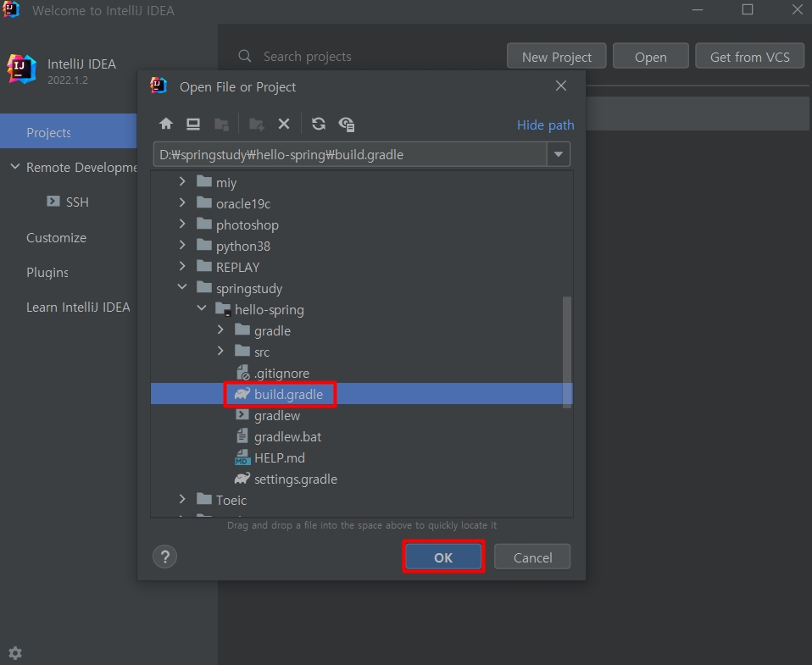Create New Folder via toolbar icon
The image size is (812, 665).
point(256,125)
